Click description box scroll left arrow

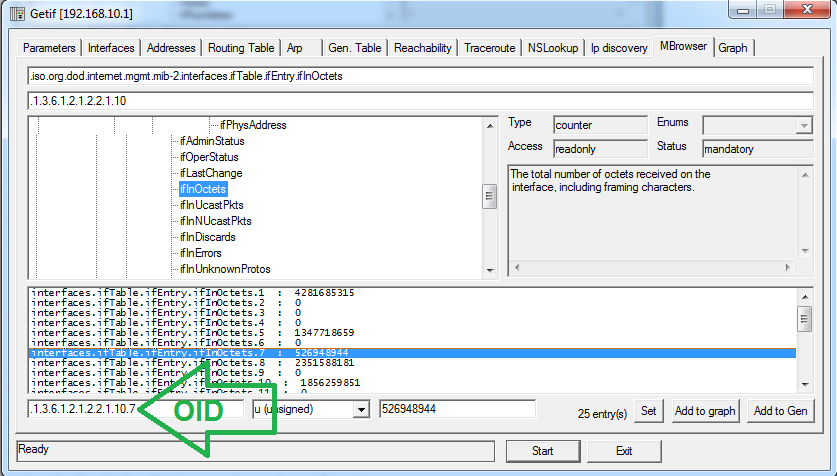pyautogui.click(x=516, y=267)
